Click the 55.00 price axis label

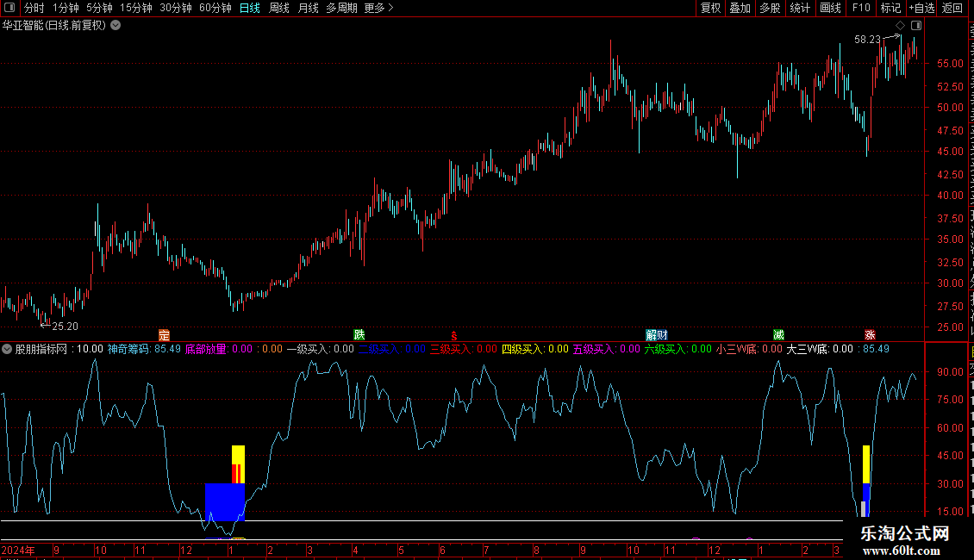pos(951,64)
